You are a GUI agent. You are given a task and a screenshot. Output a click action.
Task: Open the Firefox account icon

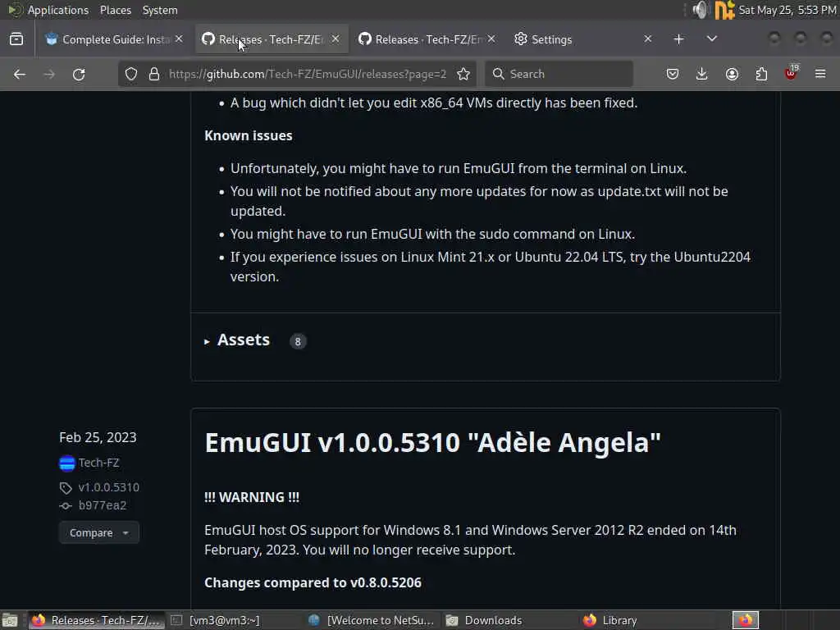point(732,74)
